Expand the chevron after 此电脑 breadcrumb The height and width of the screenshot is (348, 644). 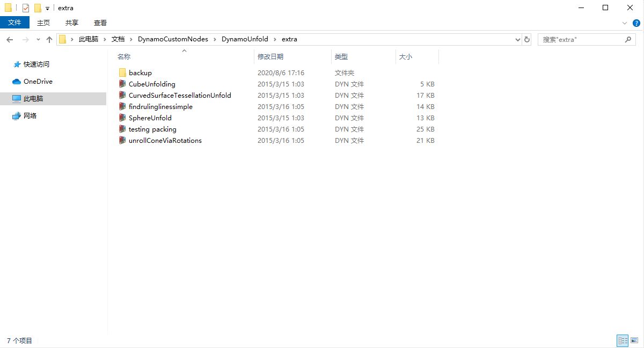point(105,39)
